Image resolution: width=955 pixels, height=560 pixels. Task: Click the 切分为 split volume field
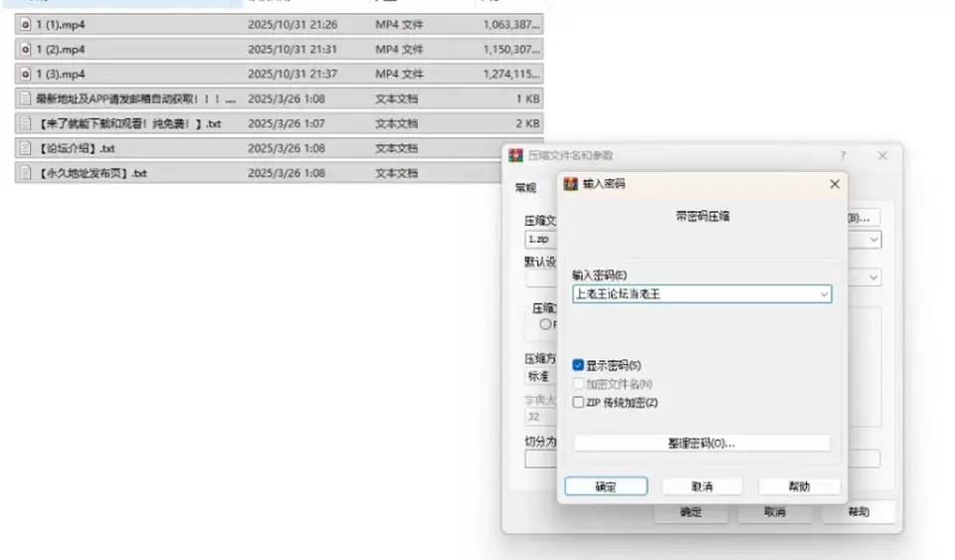click(x=541, y=459)
